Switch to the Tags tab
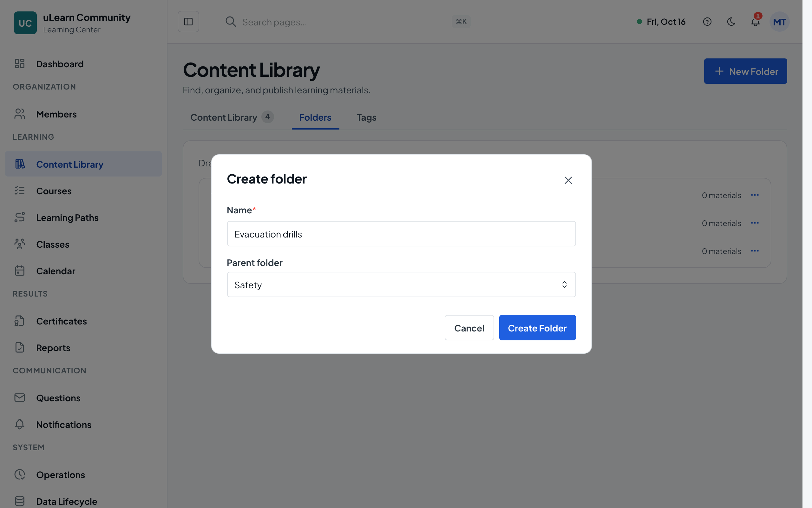 coord(366,117)
